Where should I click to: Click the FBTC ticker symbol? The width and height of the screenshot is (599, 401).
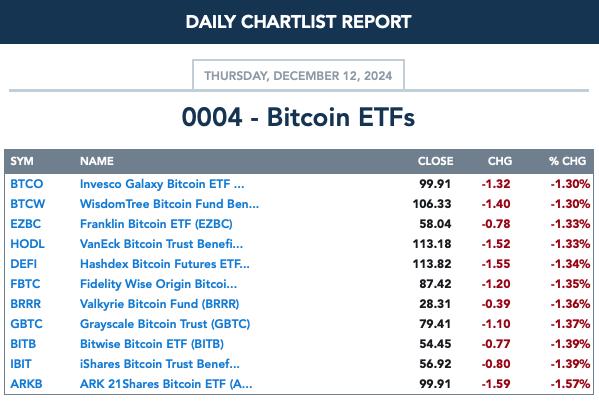[x=25, y=284]
